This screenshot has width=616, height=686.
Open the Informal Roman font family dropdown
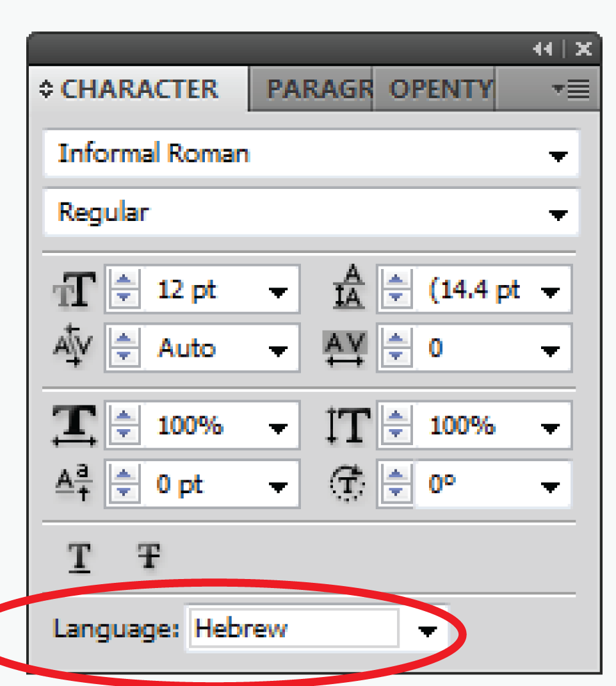coord(558,156)
